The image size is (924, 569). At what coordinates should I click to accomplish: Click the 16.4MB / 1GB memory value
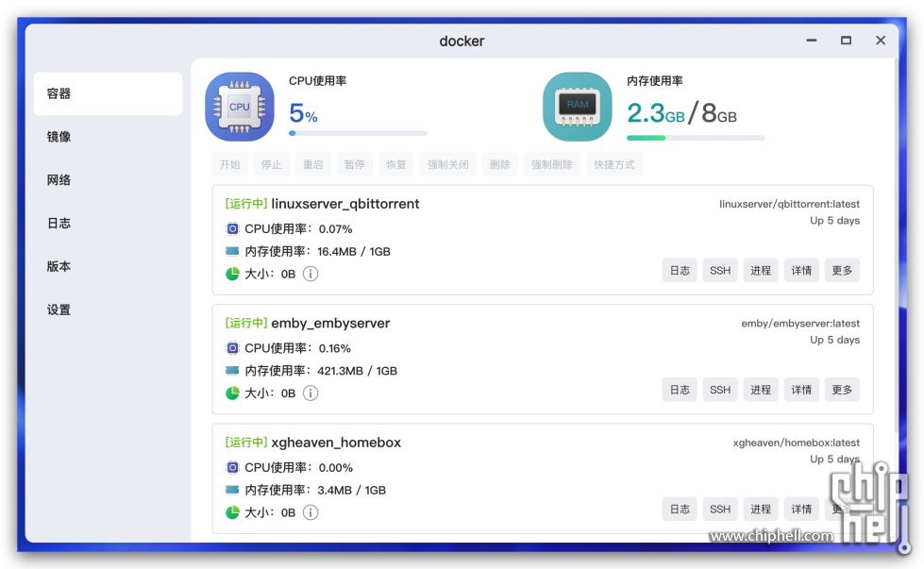tap(354, 252)
